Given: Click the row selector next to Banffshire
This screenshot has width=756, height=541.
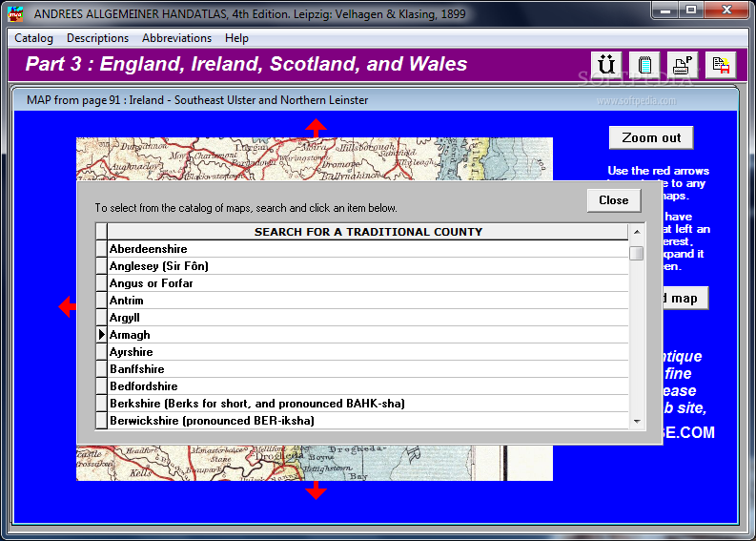Looking at the screenshot, I should (101, 369).
